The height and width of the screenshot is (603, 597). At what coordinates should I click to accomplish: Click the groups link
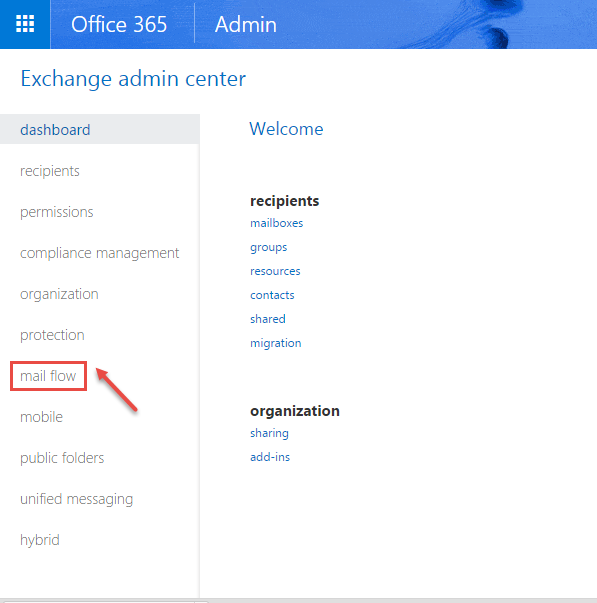(268, 247)
